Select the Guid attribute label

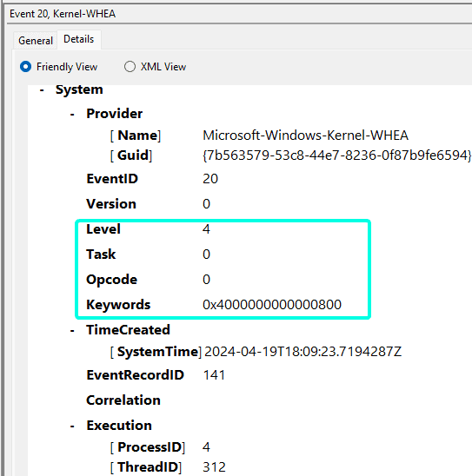click(x=133, y=155)
